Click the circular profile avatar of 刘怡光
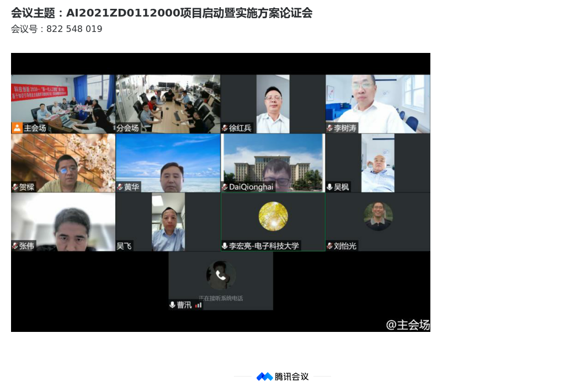 pos(378,216)
